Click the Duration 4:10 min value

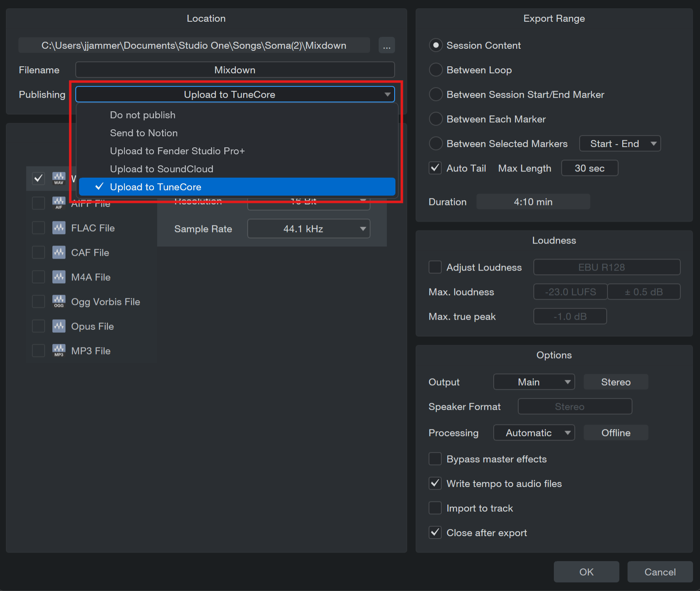(x=533, y=201)
